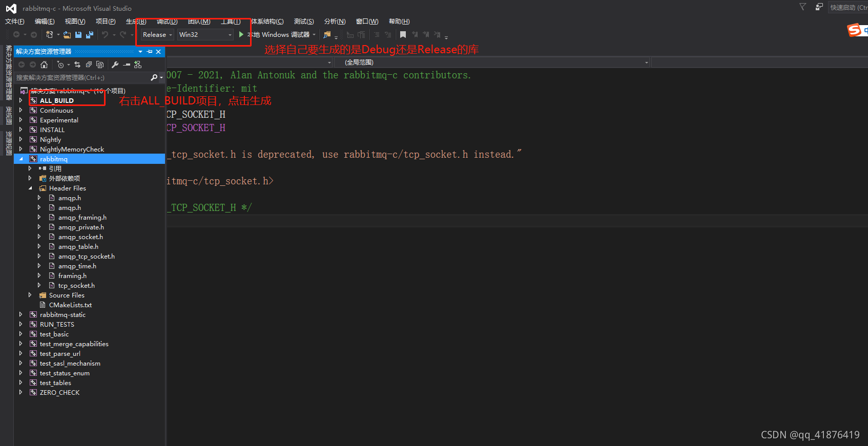Click the View Class Diagram icon
The image size is (868, 446).
138,65
